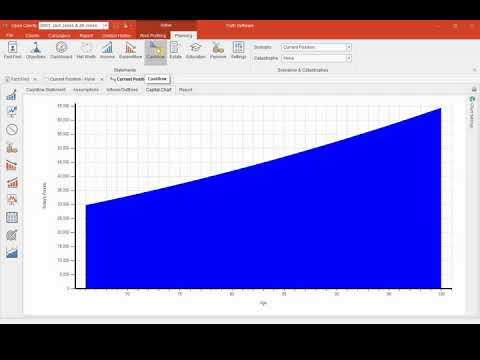This screenshot has height=360, width=480.
Task: Click the blue bar chart sidebar icon
Action: pyautogui.click(x=12, y=95)
